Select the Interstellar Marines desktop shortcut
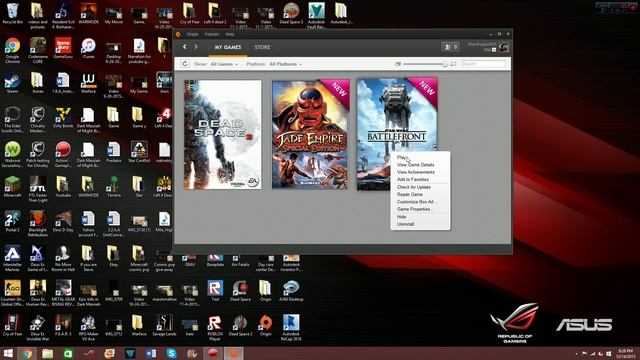 12,258
